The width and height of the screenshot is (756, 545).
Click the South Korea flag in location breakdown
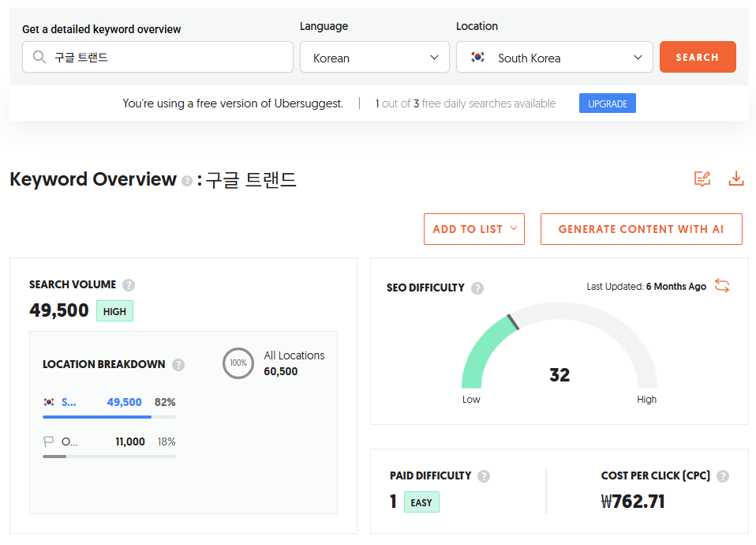(49, 402)
